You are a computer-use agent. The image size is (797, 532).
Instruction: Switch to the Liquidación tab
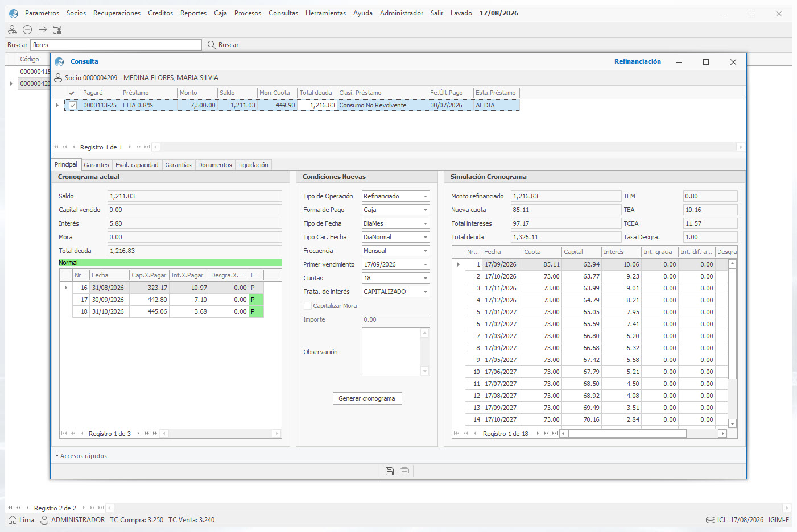tap(253, 165)
